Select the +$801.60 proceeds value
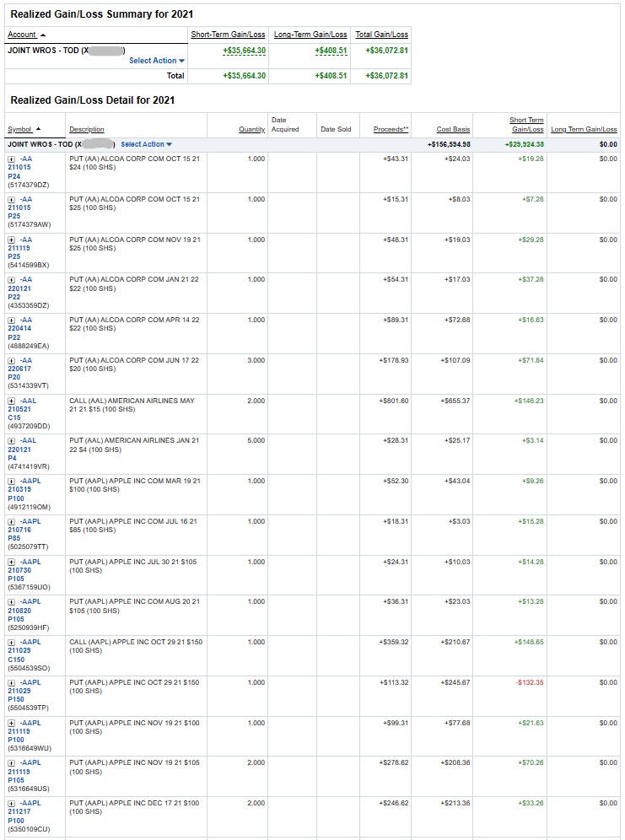The height and width of the screenshot is (840, 625). [394, 401]
